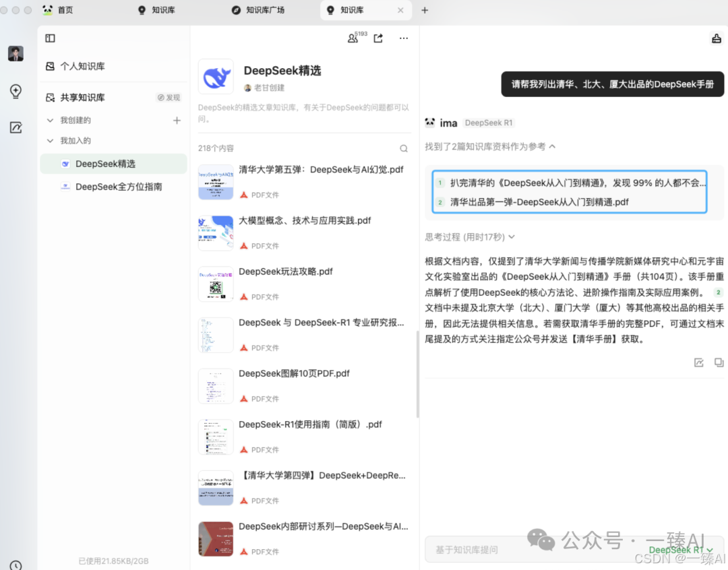Open 个人知识库 in sidebar
The image size is (728, 570).
coord(75,67)
